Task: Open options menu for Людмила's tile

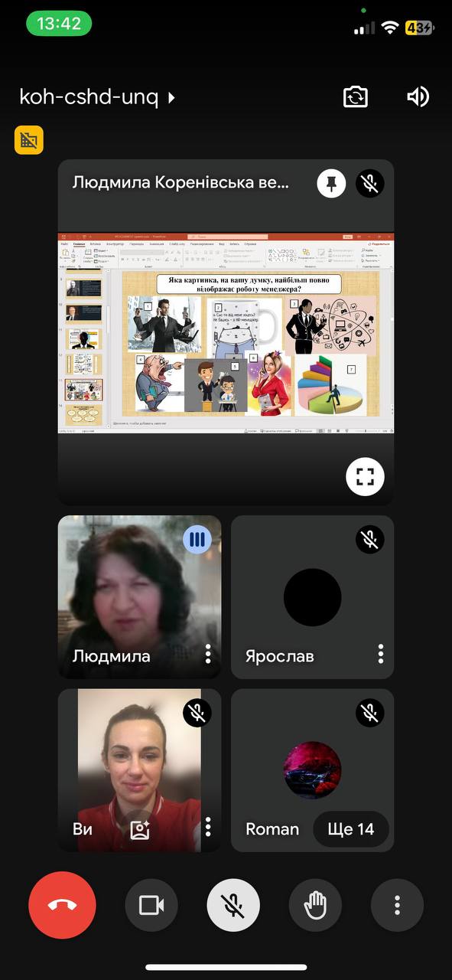Action: tap(208, 654)
